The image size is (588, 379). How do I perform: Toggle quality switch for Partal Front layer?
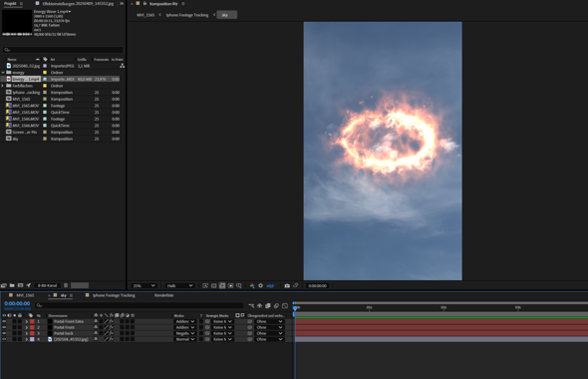click(x=106, y=327)
